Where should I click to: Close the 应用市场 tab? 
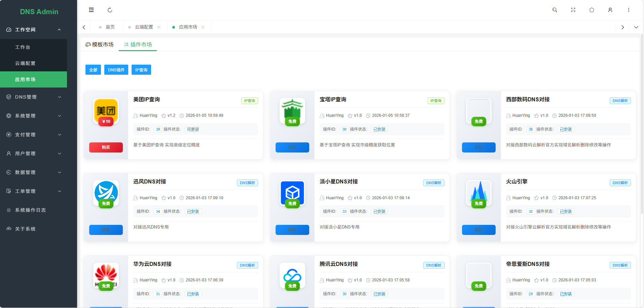203,27
